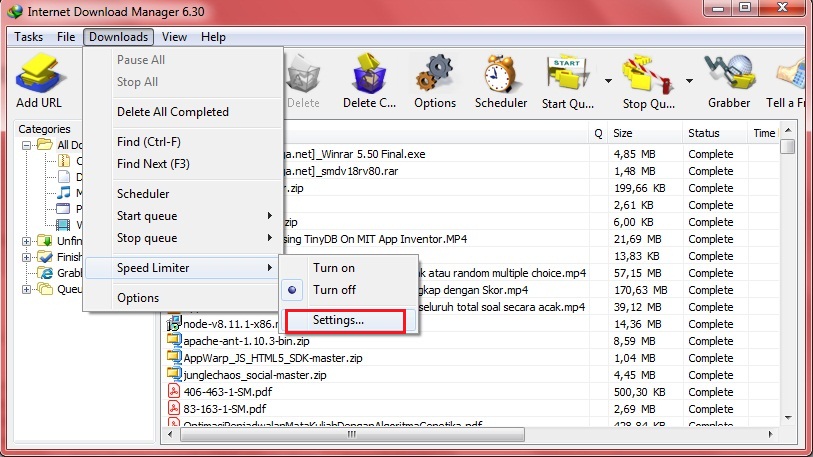
Task: Click the horizontal scrollbar thumb
Action: [352, 434]
